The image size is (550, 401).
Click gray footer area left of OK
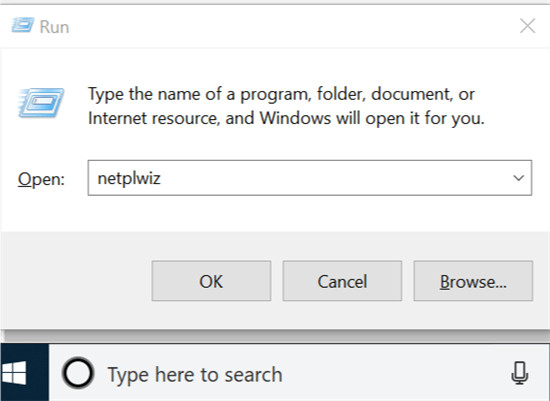point(75,281)
